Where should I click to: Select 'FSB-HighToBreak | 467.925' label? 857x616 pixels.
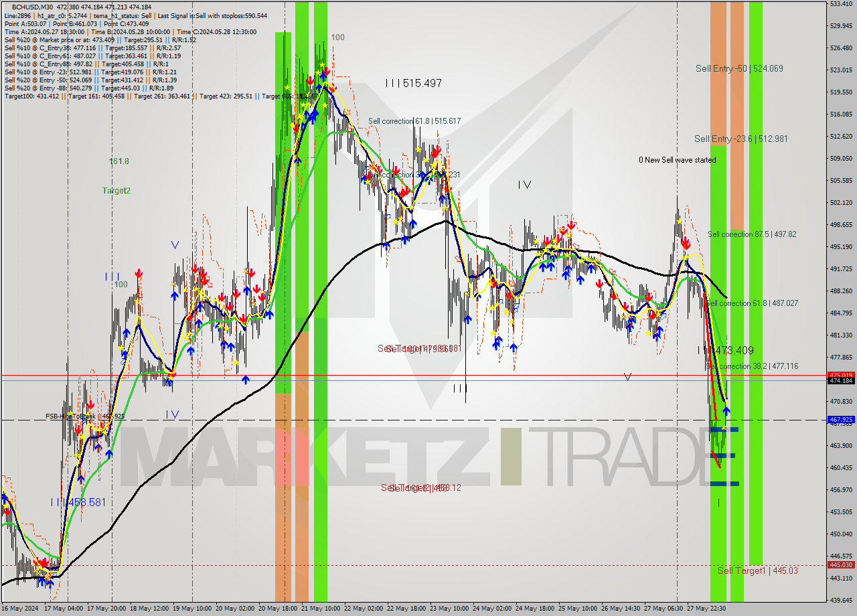(85, 416)
